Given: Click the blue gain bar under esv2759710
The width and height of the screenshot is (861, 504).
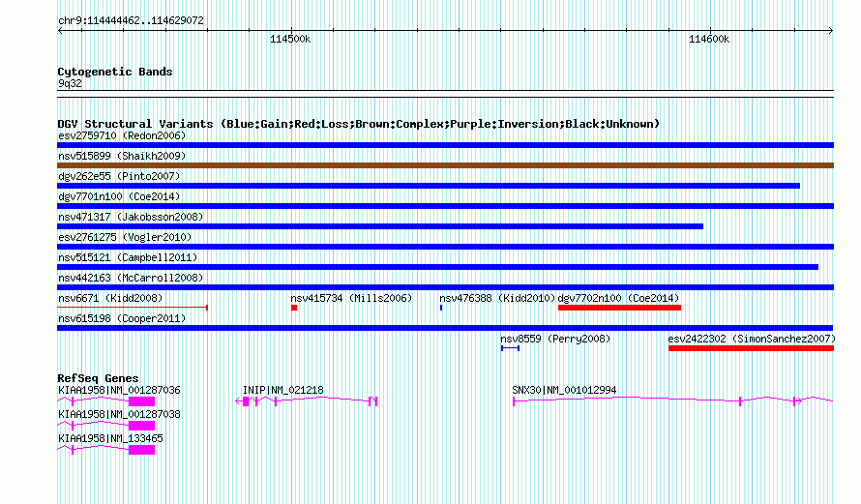Looking at the screenshot, I should click(445, 145).
